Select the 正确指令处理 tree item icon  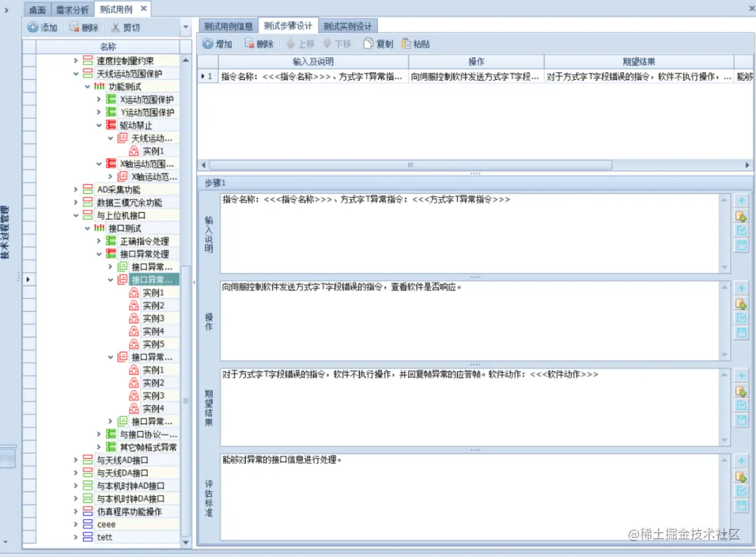(111, 241)
